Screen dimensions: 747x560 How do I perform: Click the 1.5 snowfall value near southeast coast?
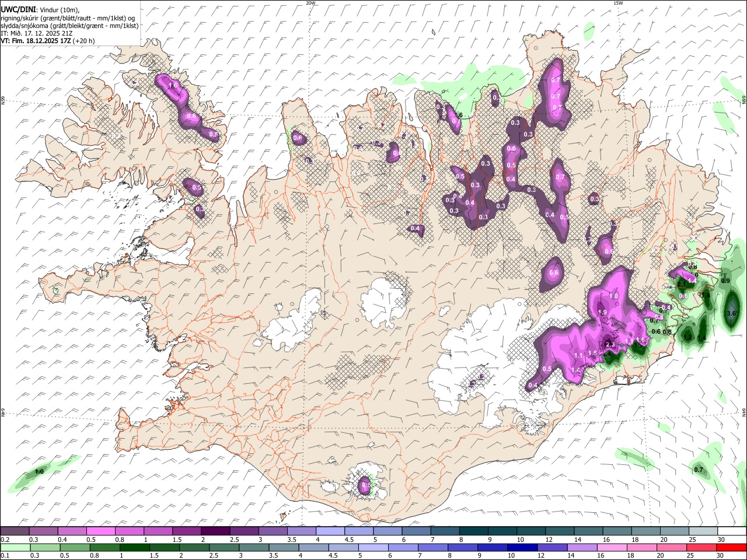click(592, 353)
